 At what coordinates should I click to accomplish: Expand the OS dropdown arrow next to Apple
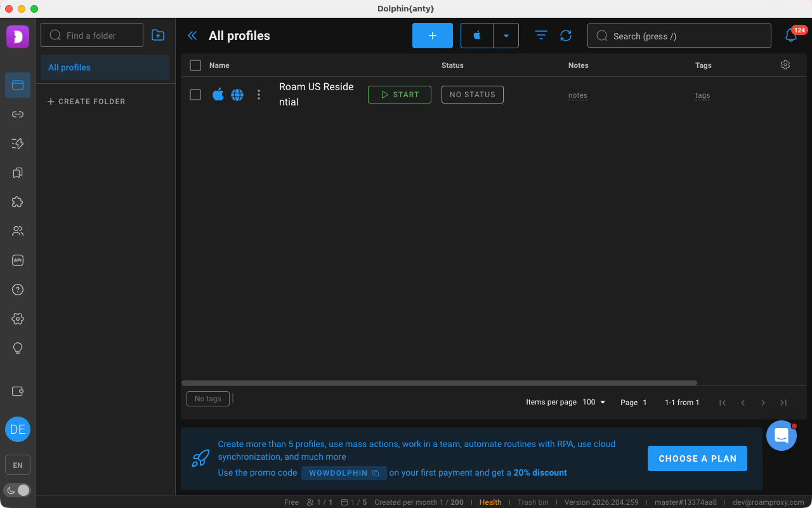pyautogui.click(x=506, y=36)
